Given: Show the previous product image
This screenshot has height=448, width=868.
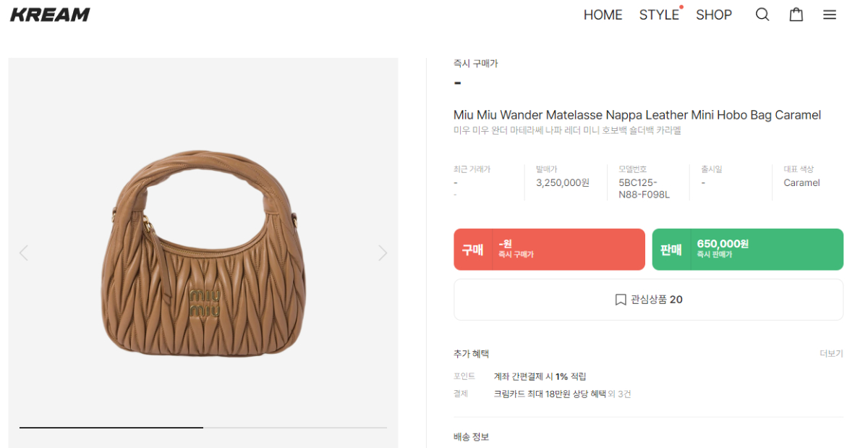Looking at the screenshot, I should 24,253.
